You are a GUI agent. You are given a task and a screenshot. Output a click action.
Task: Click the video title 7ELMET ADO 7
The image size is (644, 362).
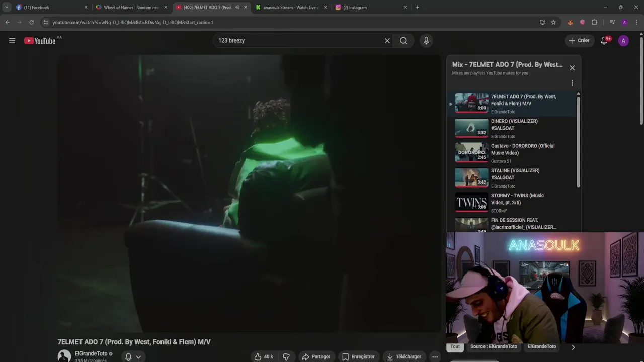tap(134, 342)
